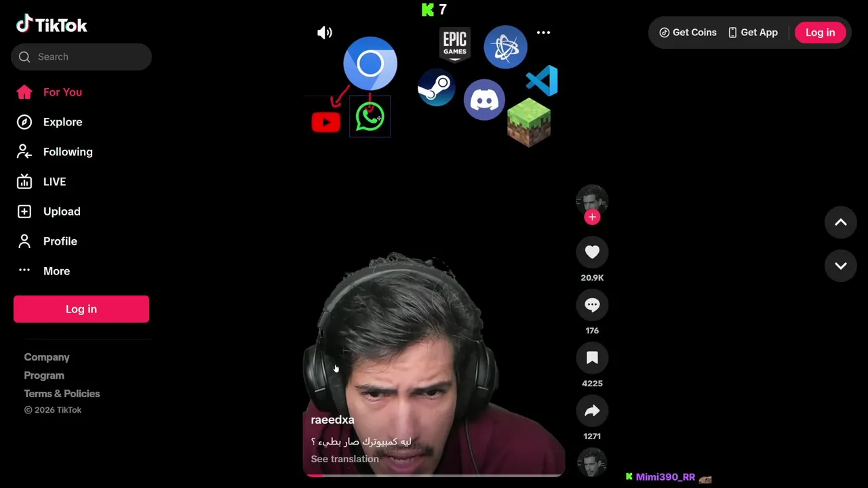This screenshot has height=488, width=868.
Task: Click the Search input field
Action: click(x=81, y=57)
